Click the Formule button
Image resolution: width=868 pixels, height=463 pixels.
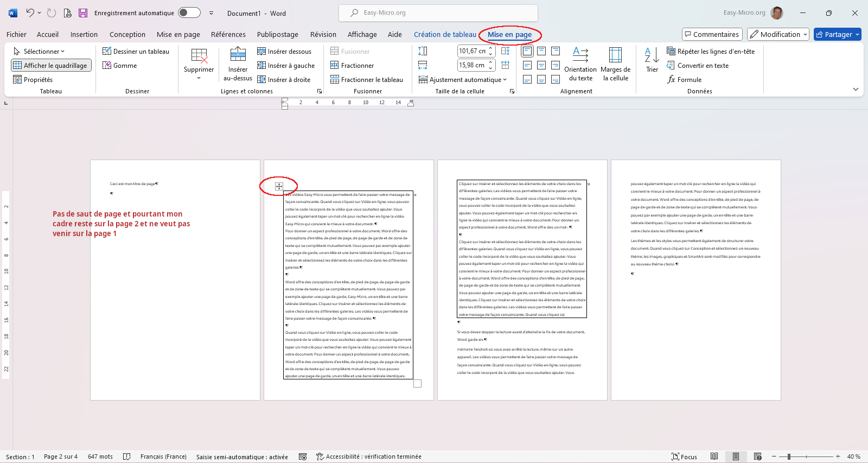point(685,79)
